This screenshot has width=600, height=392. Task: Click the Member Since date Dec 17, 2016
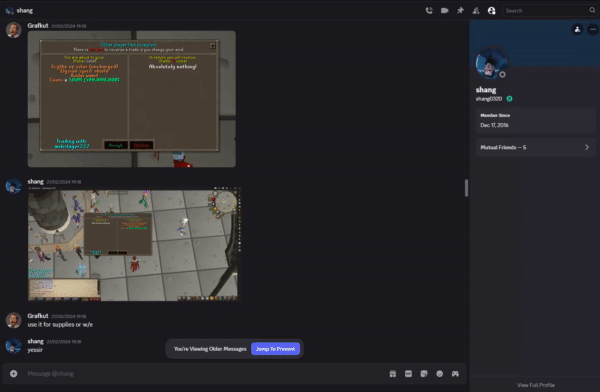pyautogui.click(x=494, y=125)
